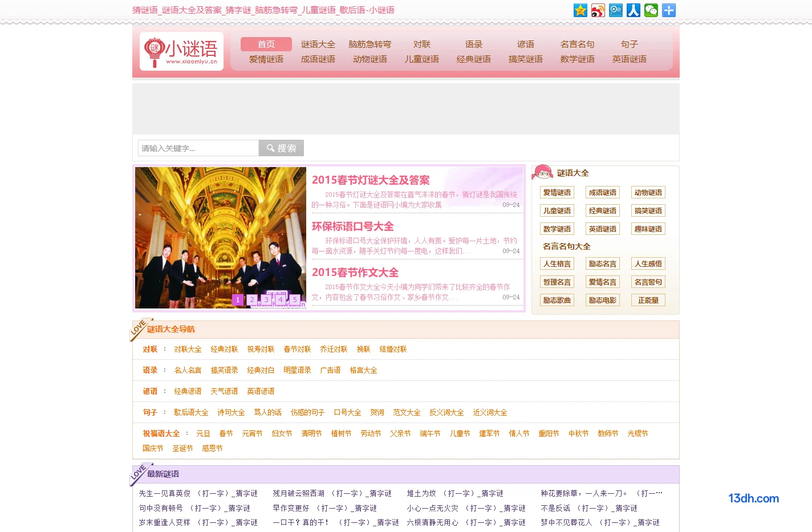This screenshot has height=532, width=812.
Task: Open 对联大全 link in navigation list
Action: click(188, 350)
